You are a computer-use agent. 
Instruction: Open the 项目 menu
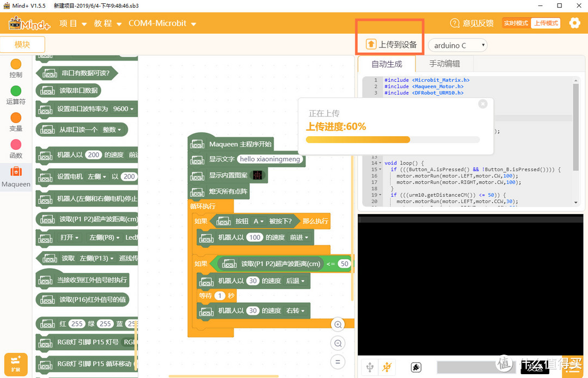pos(73,23)
